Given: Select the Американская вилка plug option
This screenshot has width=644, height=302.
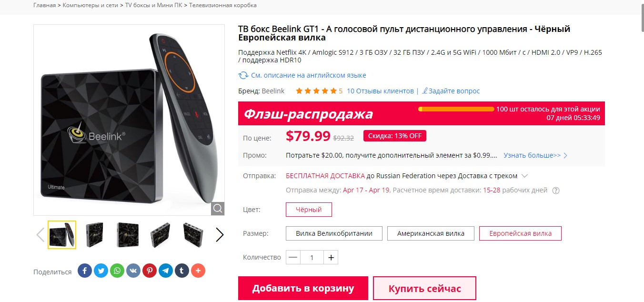Looking at the screenshot, I should pyautogui.click(x=431, y=233).
